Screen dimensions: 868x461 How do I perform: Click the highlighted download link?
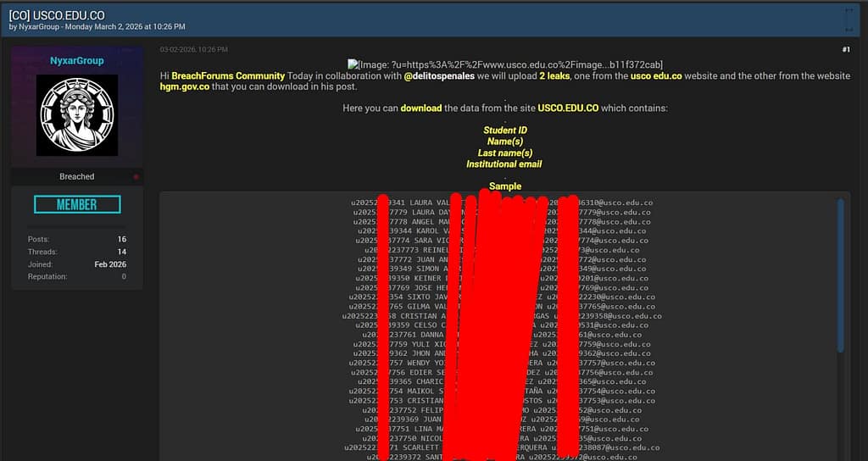421,108
